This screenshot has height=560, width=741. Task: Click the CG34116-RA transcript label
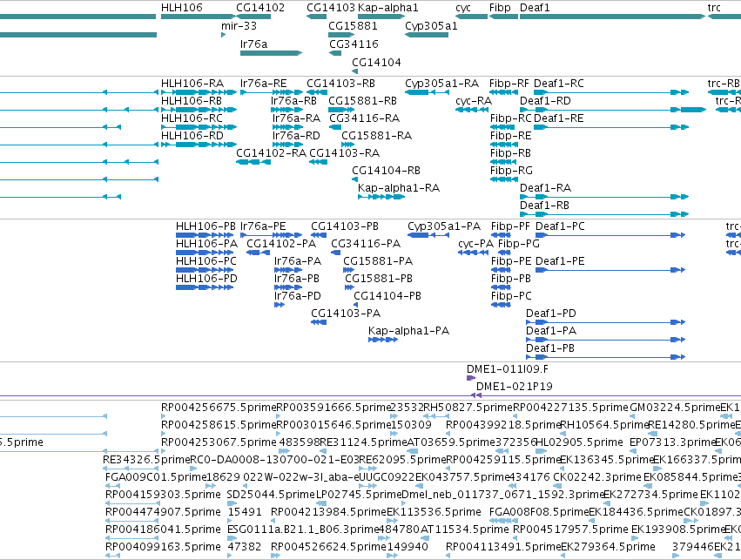[364, 118]
